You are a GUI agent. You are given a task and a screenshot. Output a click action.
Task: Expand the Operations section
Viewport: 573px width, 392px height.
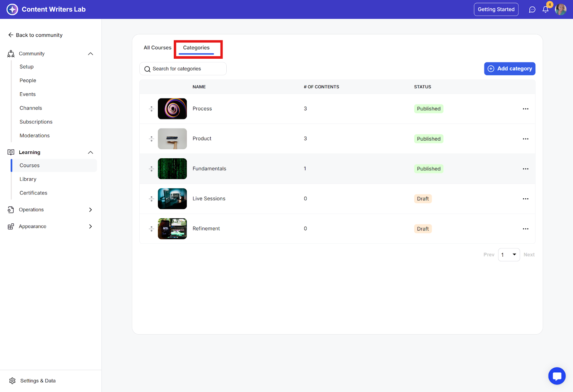pos(91,210)
